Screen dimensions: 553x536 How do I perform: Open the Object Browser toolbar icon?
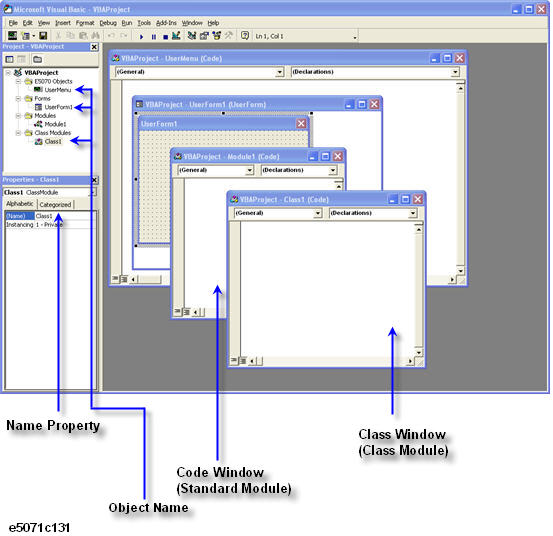[217, 36]
